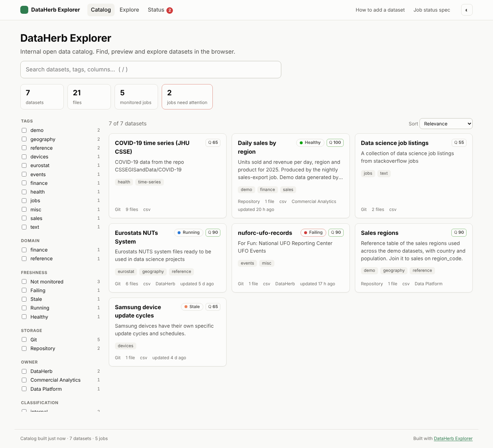Click the small arrow button in the header
The width and height of the screenshot is (493, 448).
[x=467, y=10]
